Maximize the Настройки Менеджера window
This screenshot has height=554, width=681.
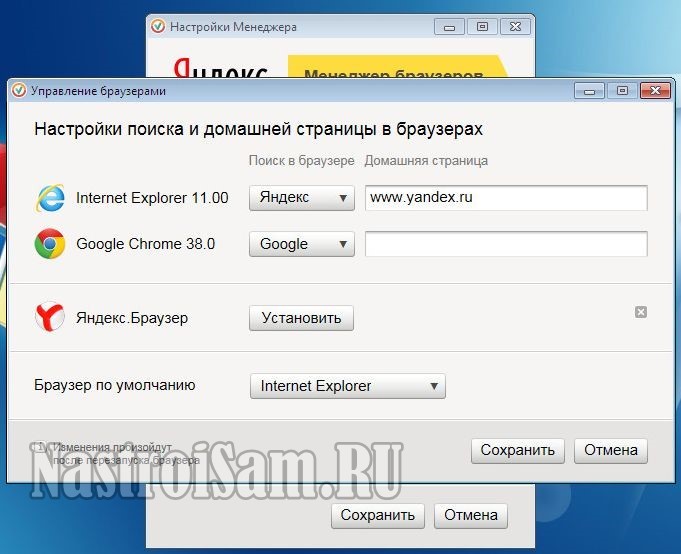pyautogui.click(x=483, y=27)
